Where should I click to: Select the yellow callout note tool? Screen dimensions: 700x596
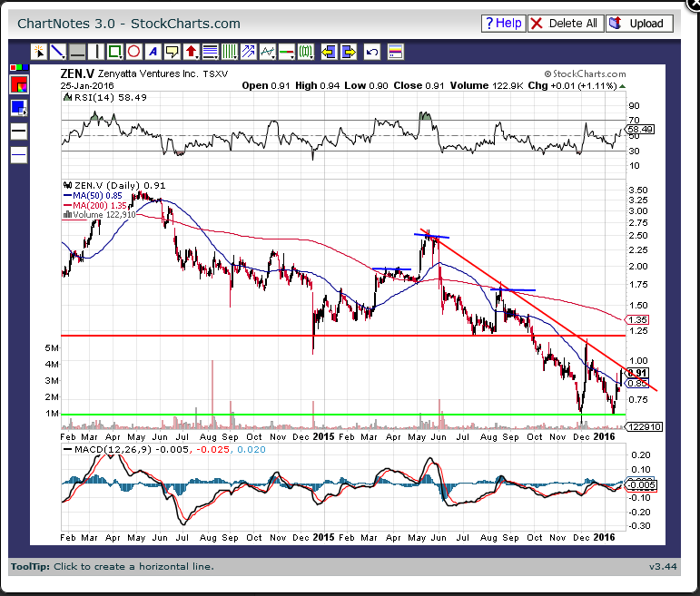[173, 52]
